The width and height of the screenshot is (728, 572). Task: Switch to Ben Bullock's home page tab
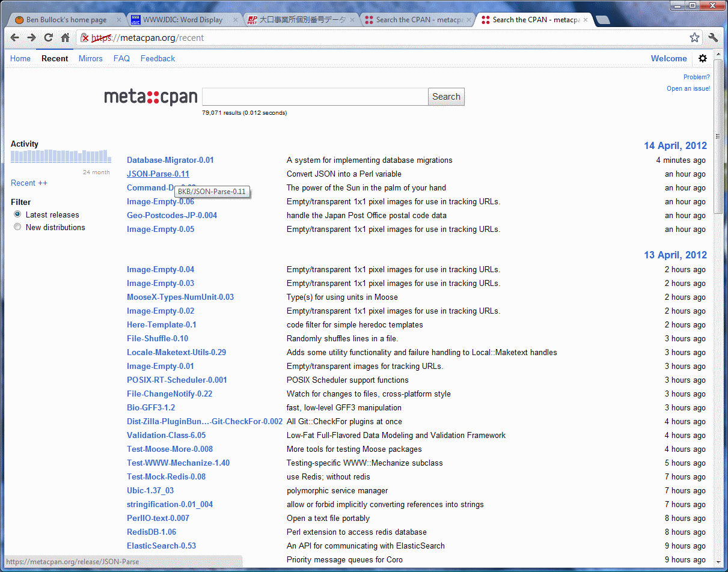coord(66,20)
